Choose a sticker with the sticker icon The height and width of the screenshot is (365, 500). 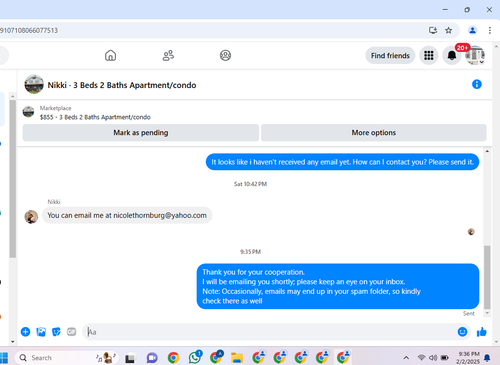pyautogui.click(x=56, y=332)
